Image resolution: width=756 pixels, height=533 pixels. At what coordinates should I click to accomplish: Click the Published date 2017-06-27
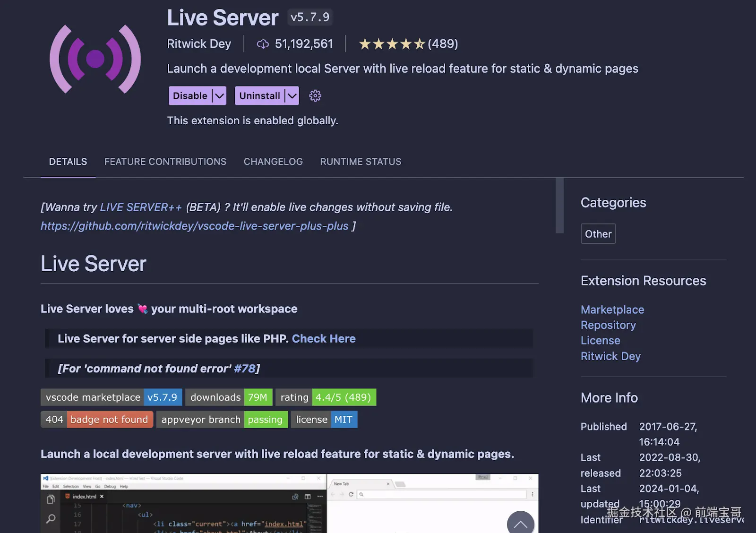[668, 434]
